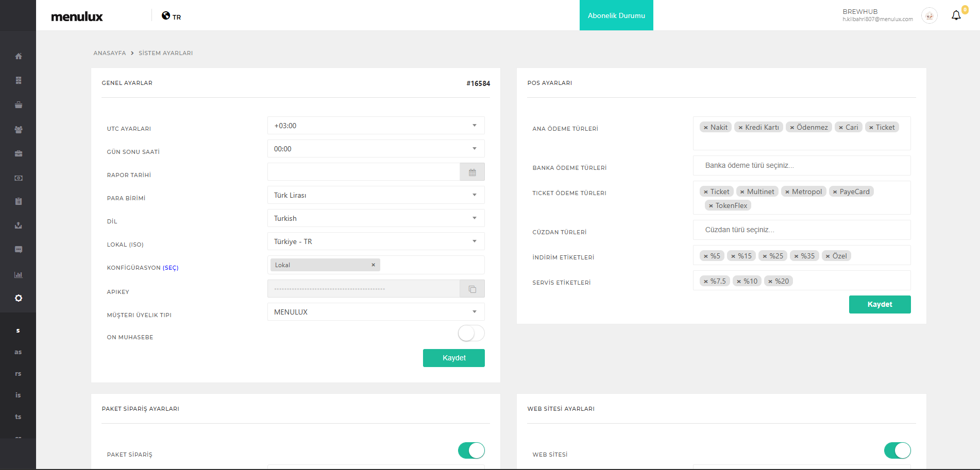
Task: Click the notification bell icon
Action: click(956, 15)
